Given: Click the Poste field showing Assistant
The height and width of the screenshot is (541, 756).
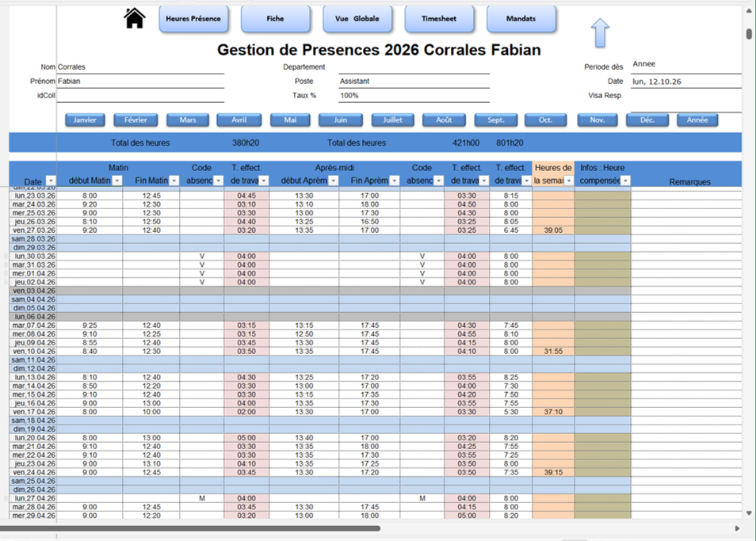Looking at the screenshot, I should 414,82.
